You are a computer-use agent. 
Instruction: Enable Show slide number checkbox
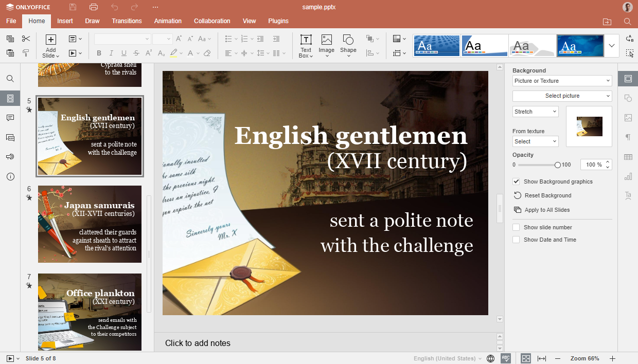[516, 227]
